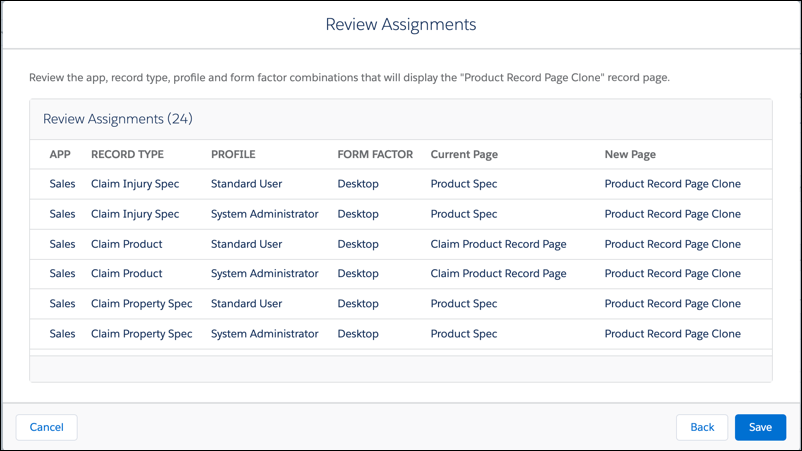802x451 pixels.
Task: Click Standard User profile in Claim Injury Spec row
Action: coord(247,184)
